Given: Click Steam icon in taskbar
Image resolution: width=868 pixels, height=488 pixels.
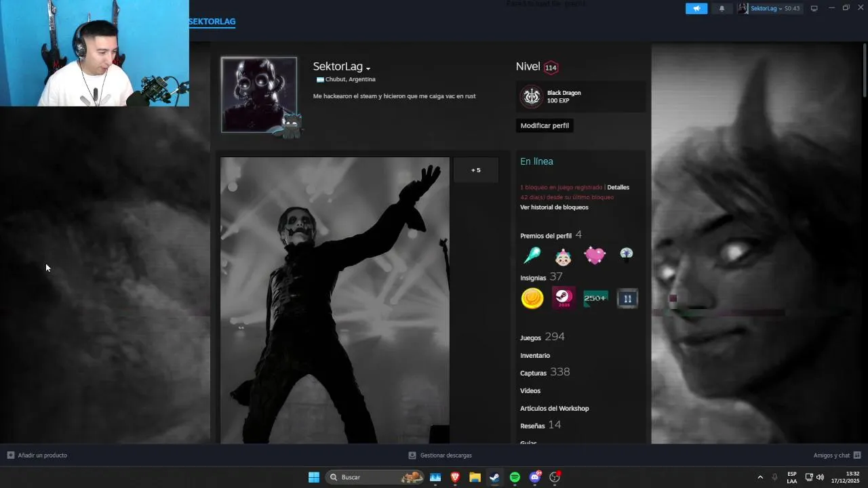Looking at the screenshot, I should pos(495,477).
